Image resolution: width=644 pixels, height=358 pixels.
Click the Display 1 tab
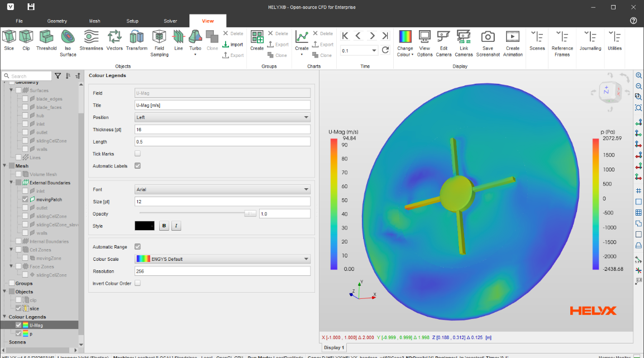click(334, 348)
